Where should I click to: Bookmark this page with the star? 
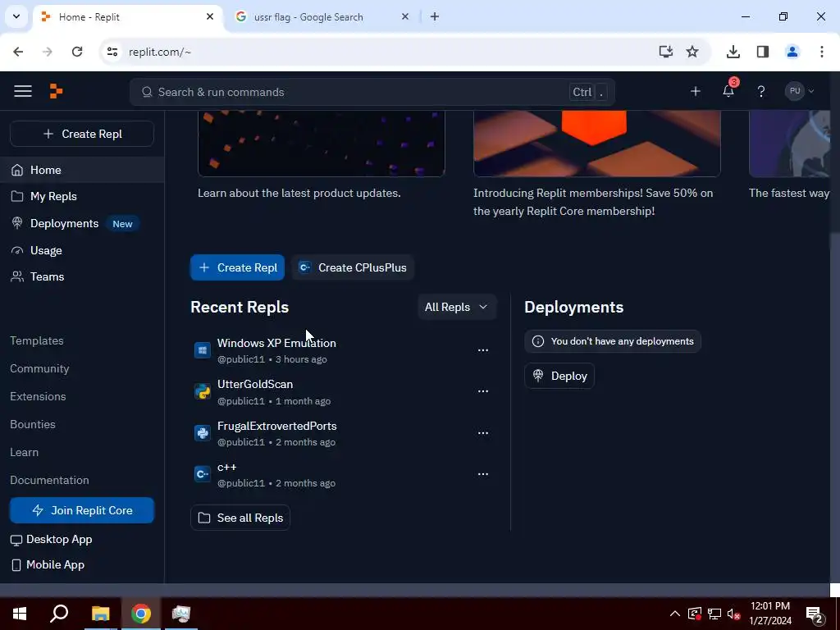692,52
